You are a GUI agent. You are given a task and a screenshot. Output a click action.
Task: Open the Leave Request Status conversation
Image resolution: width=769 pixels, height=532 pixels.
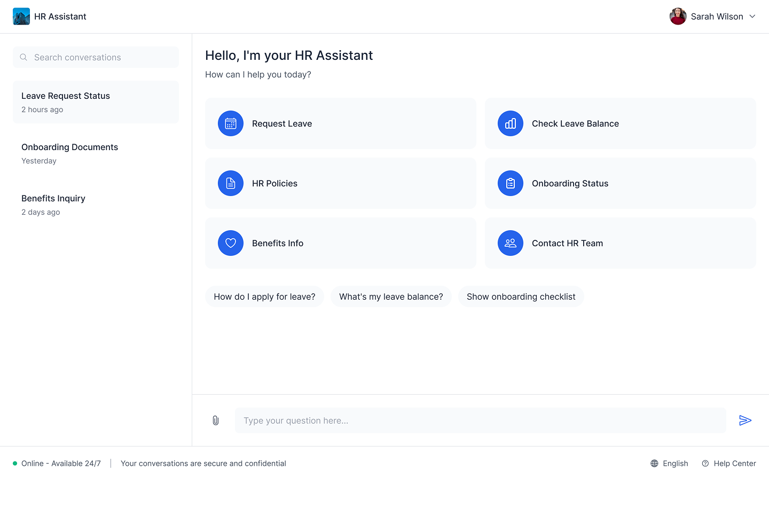pyautogui.click(x=96, y=102)
